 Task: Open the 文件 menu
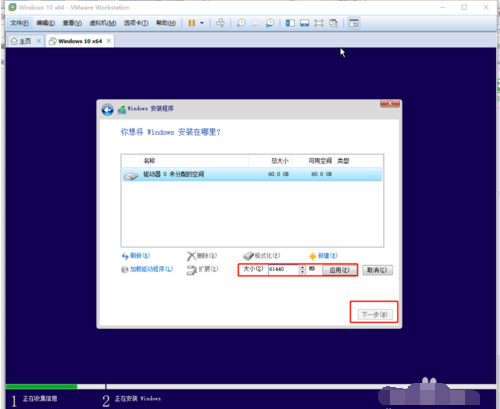point(19,23)
